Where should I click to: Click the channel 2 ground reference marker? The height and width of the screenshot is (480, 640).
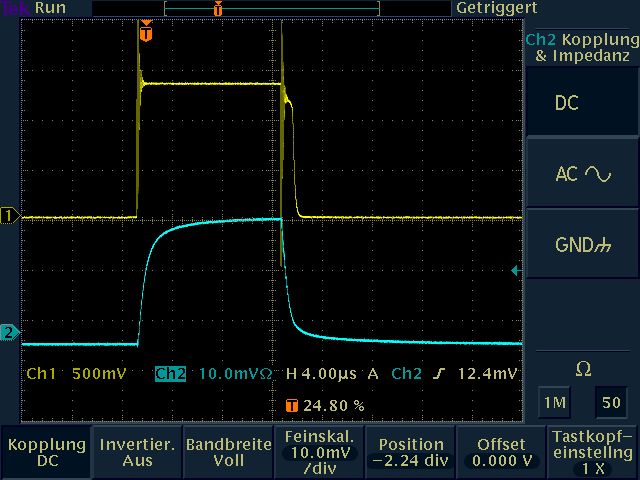pos(10,332)
